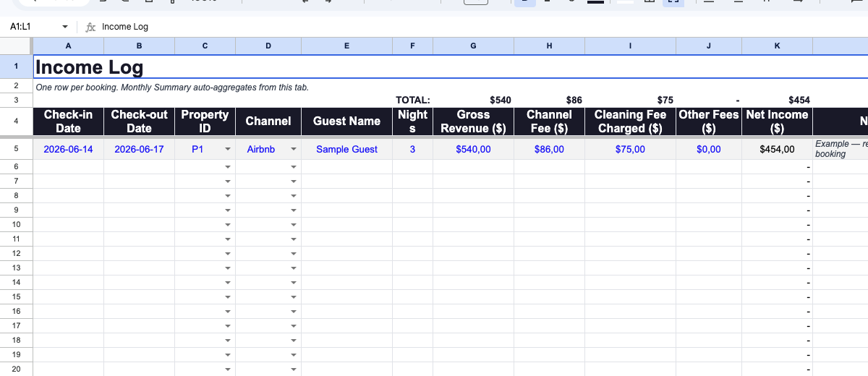Image resolution: width=868 pixels, height=376 pixels.
Task: Open Property ID dropdown showing P1
Action: 228,150
